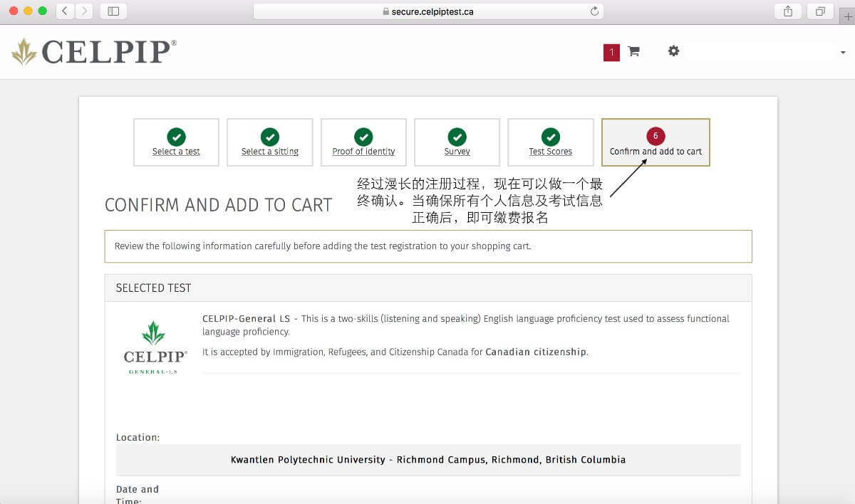855x504 pixels.
Task: Click the CONFIRM AND ADD TO CART heading
Action: 218,205
